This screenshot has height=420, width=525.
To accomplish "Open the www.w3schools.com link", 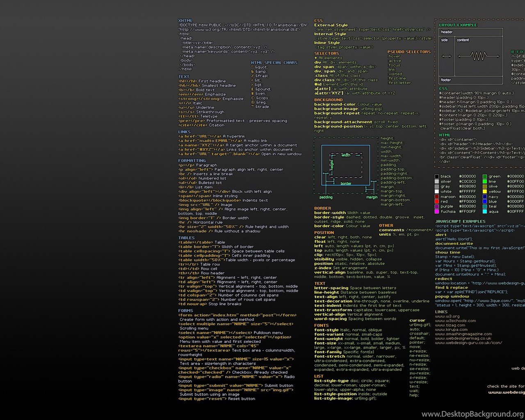I will point(455,321).
